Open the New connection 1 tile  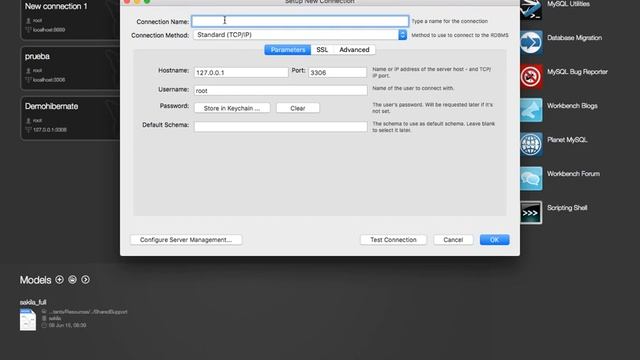[x=70, y=19]
